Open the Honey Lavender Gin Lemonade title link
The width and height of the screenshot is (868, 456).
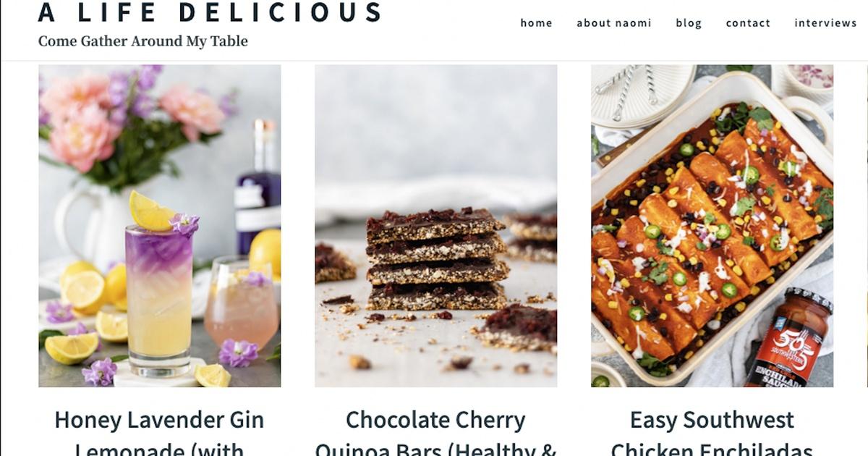(159, 433)
